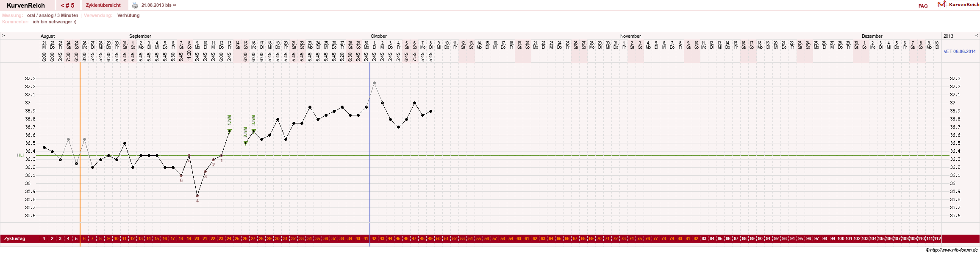
Task: Click the printer icon beside the date range
Action: [x=135, y=5]
